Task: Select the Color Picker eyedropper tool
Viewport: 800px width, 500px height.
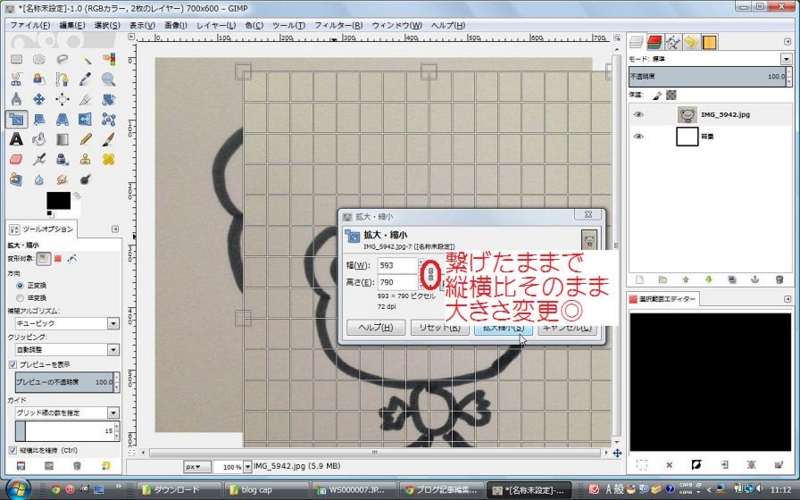Action: [85, 79]
